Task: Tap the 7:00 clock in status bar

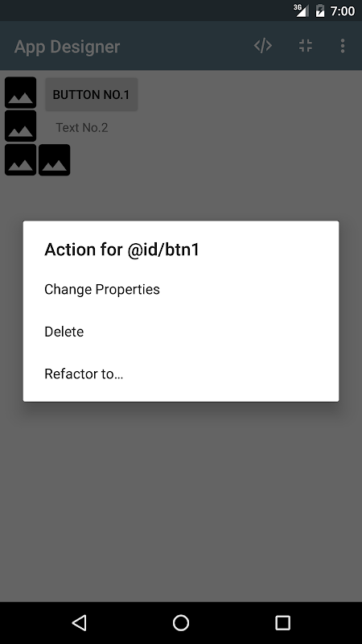Action: point(343,11)
